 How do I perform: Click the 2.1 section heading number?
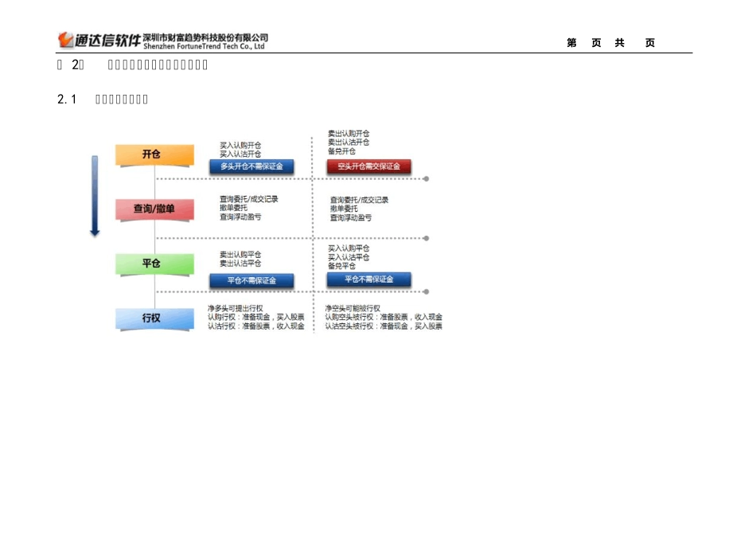point(67,100)
